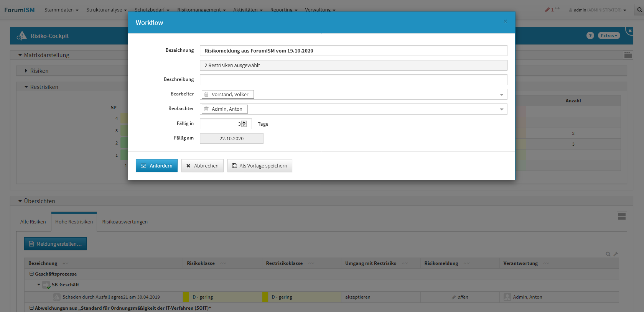Click the magnifier icon in the top bar
This screenshot has height=312, width=644.
click(639, 10)
